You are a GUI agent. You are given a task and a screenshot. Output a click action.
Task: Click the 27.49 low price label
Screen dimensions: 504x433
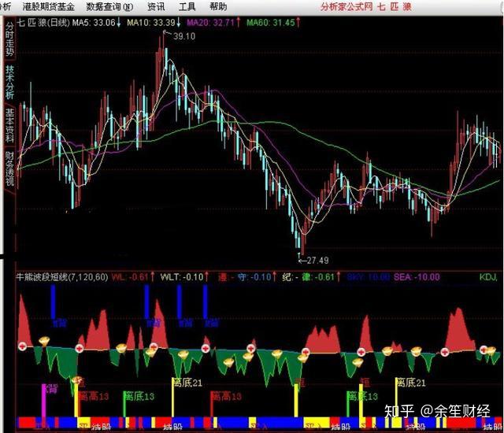(317, 260)
